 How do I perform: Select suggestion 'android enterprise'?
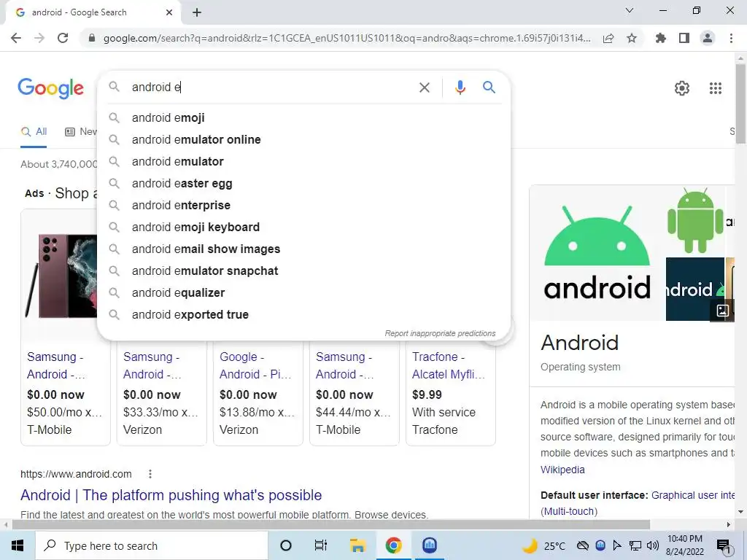(303, 205)
